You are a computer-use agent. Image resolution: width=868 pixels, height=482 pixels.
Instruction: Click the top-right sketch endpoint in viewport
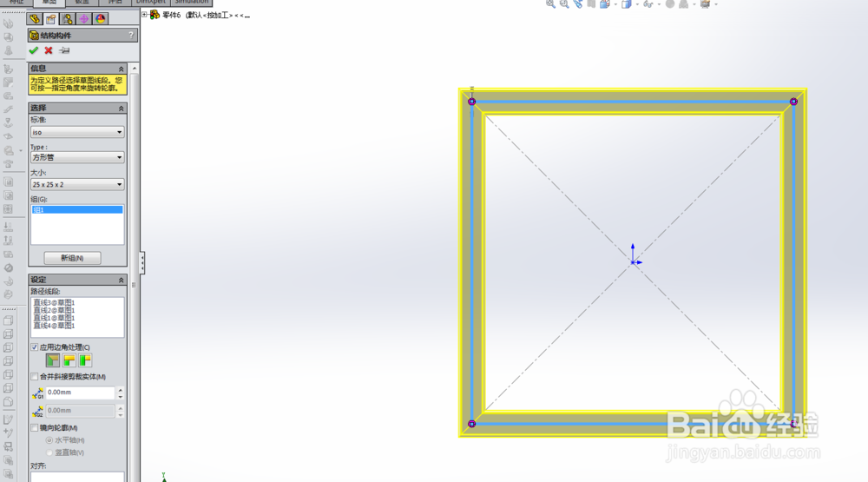pos(793,102)
